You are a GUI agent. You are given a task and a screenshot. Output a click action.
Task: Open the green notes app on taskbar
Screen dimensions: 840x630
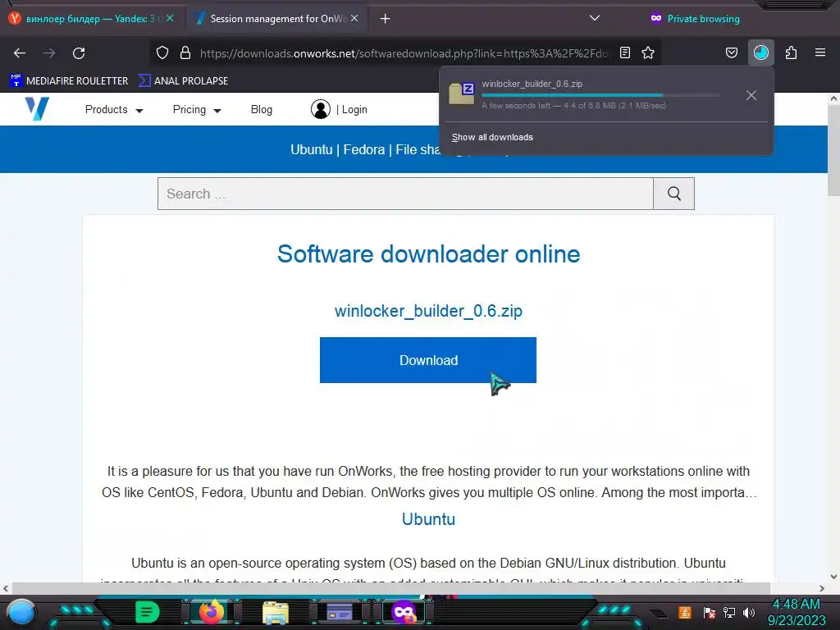point(148,612)
